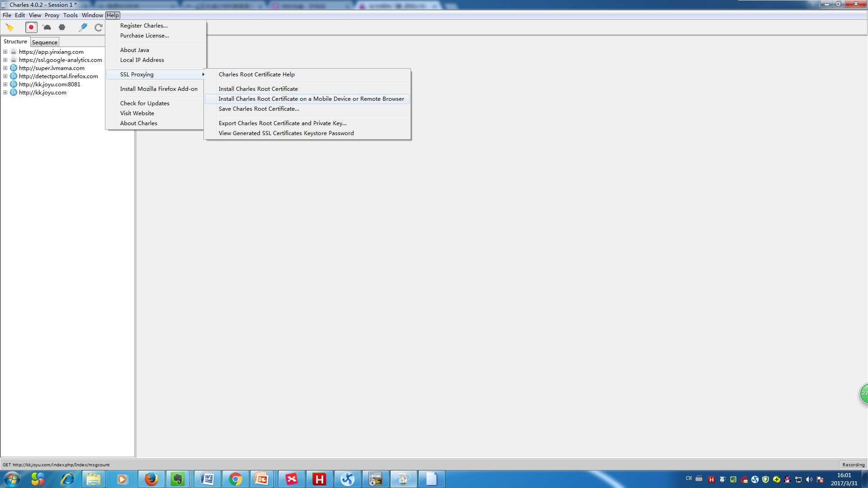Click the Charles record/stop icon
Viewport: 868px width, 488px height.
[x=30, y=28]
